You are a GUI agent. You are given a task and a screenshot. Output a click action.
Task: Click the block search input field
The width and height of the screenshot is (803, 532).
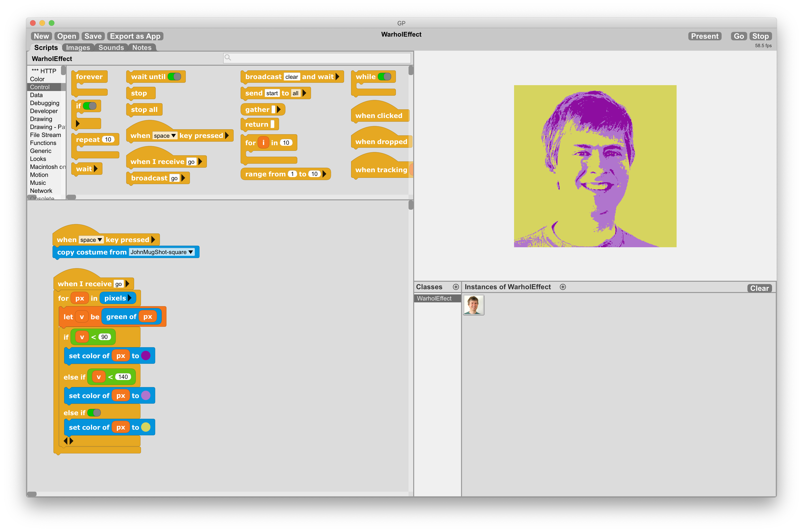[317, 58]
